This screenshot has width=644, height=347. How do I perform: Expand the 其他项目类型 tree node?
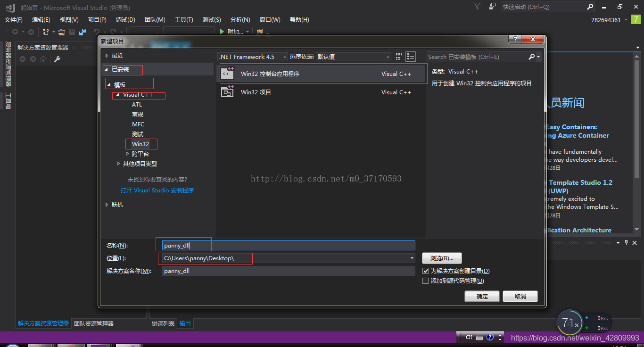point(118,164)
